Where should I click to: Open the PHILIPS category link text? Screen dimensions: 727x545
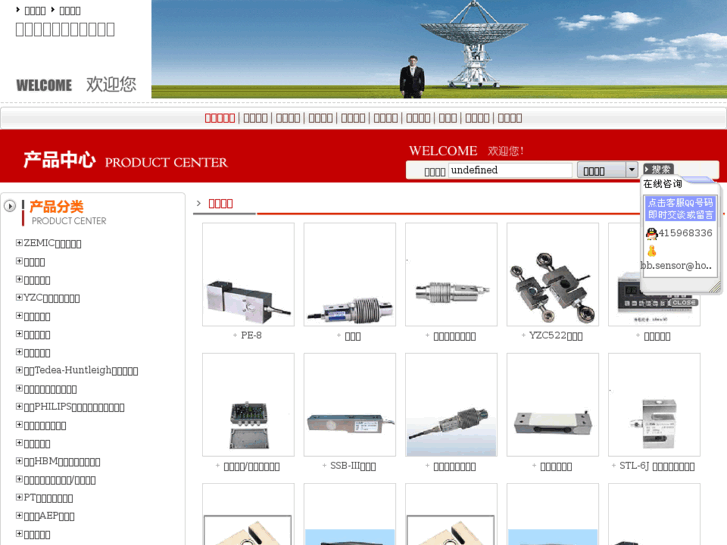(74, 407)
